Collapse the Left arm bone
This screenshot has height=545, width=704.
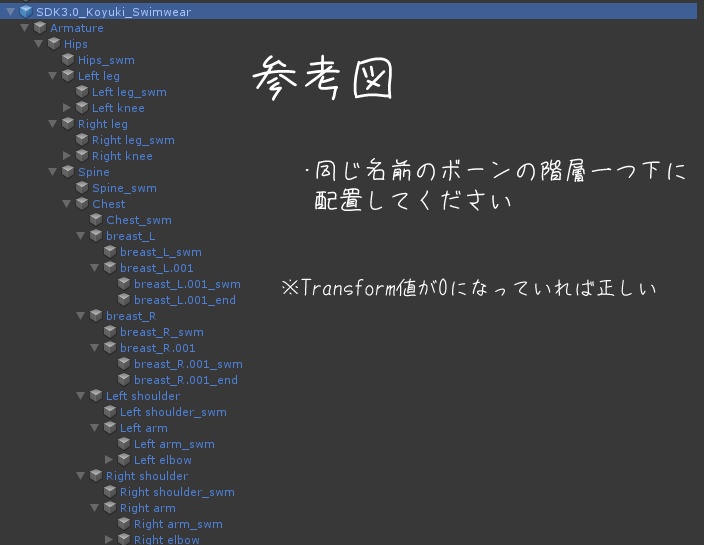[95, 428]
